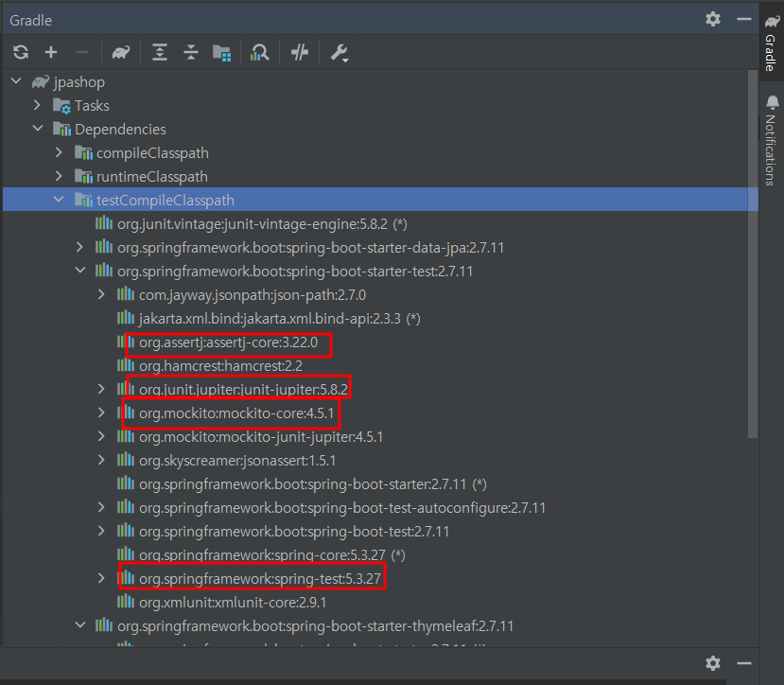Link a Gradle project with plus icon

(51, 52)
